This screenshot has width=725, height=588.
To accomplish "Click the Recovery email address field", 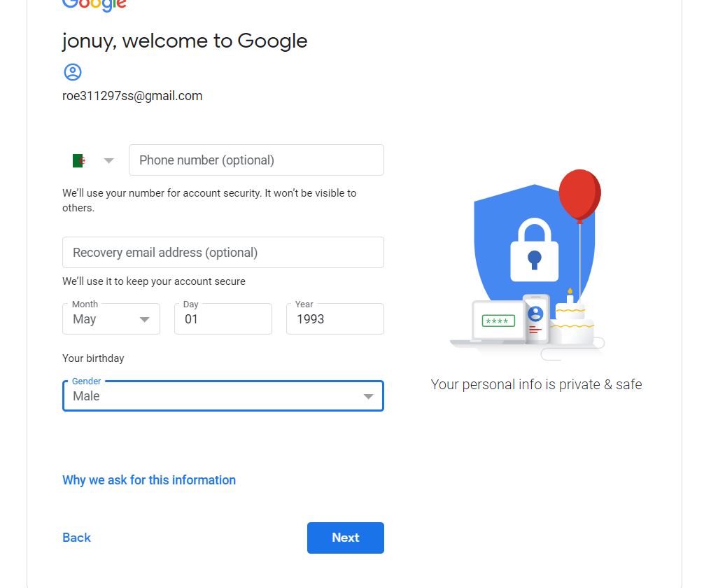I will coord(223,253).
